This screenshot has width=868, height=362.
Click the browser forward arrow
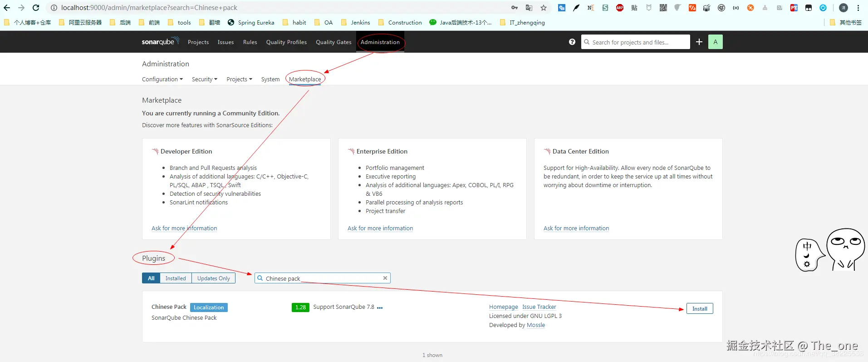pyautogui.click(x=21, y=8)
